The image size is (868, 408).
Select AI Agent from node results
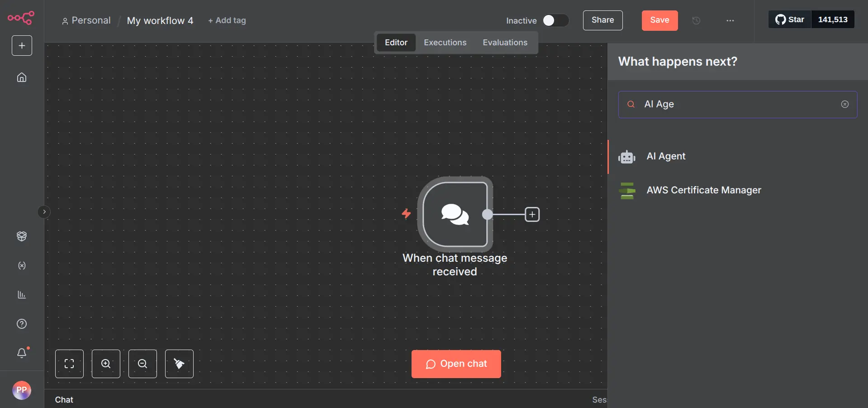(666, 156)
